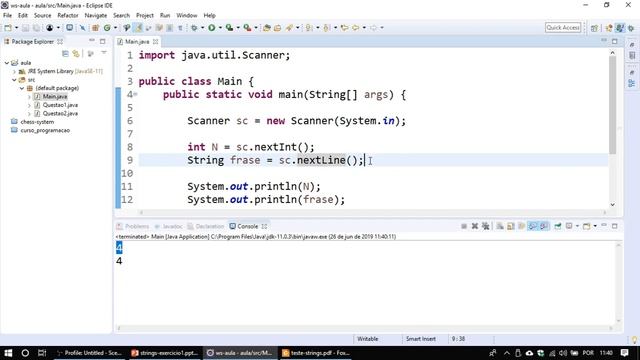640x360 pixels.
Task: Toggle Show Console on Standard Error change
Action: [x=544, y=226]
